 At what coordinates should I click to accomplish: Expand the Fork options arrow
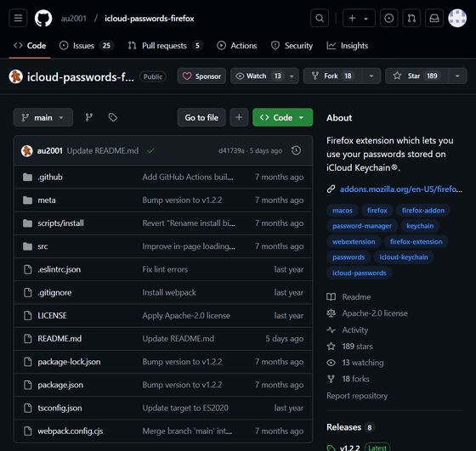[x=371, y=76]
